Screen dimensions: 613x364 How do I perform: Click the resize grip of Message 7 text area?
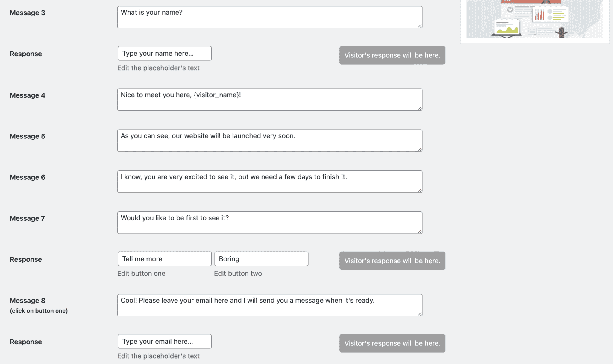pyautogui.click(x=420, y=231)
